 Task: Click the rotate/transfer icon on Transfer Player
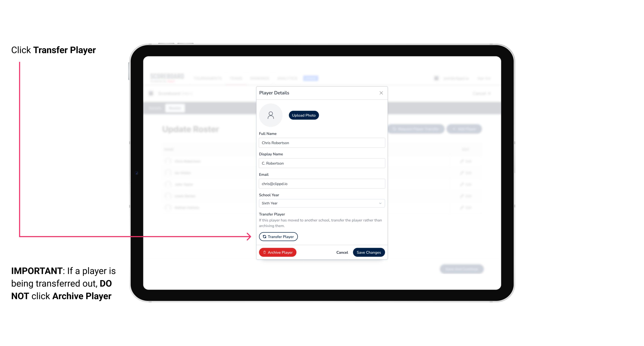tap(264, 237)
